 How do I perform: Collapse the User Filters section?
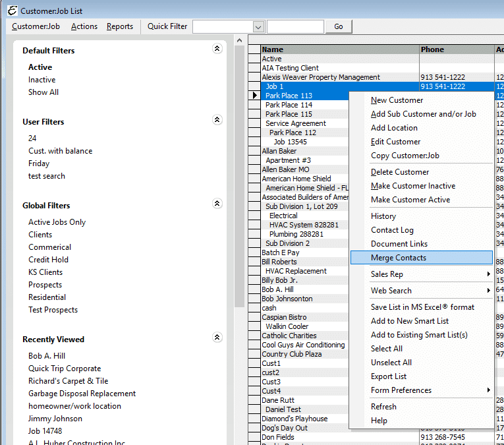pos(217,120)
